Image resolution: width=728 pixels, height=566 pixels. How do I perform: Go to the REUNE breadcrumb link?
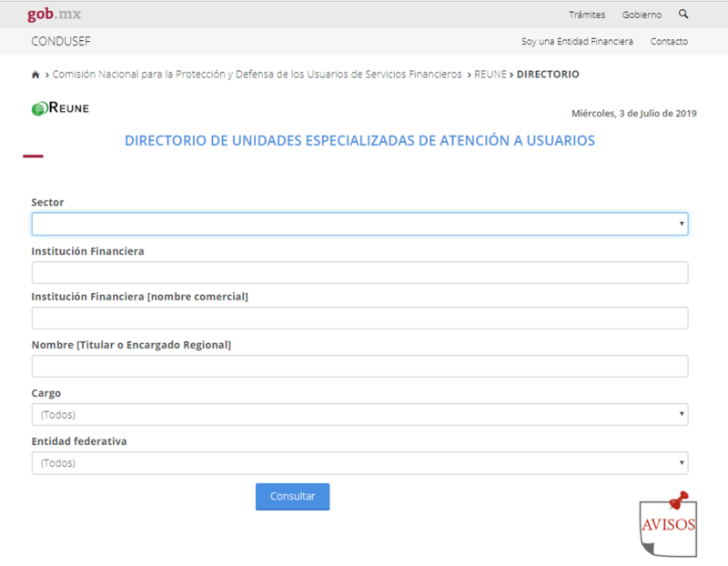click(490, 75)
